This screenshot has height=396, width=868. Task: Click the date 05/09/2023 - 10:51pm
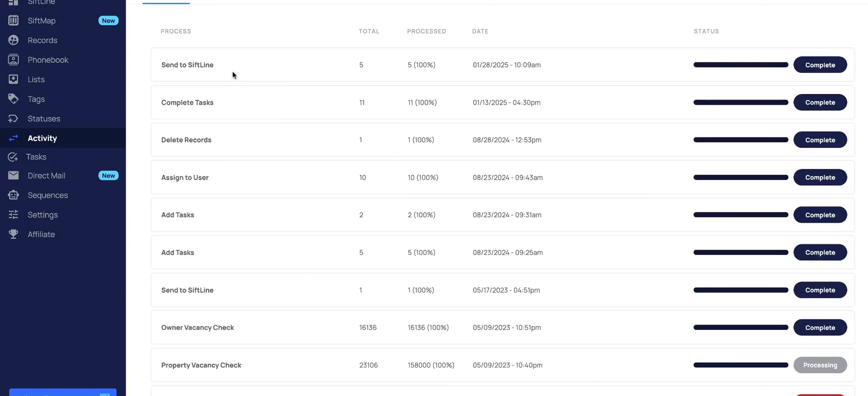(506, 327)
